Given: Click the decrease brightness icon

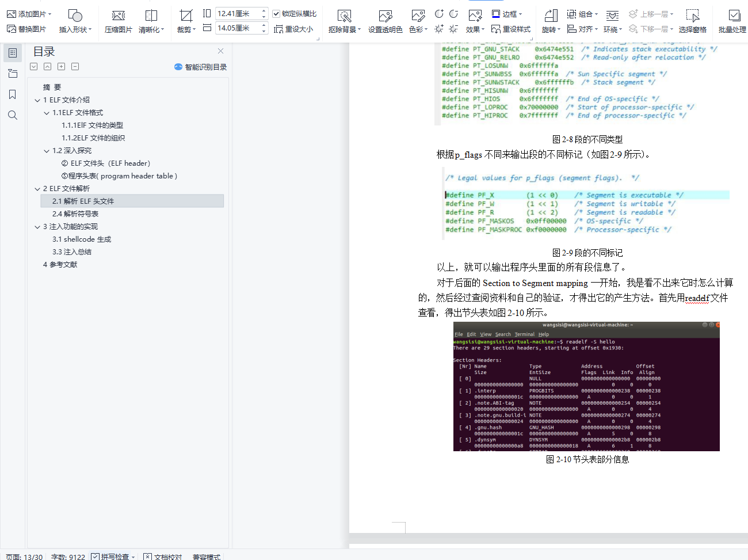Looking at the screenshot, I should [454, 29].
